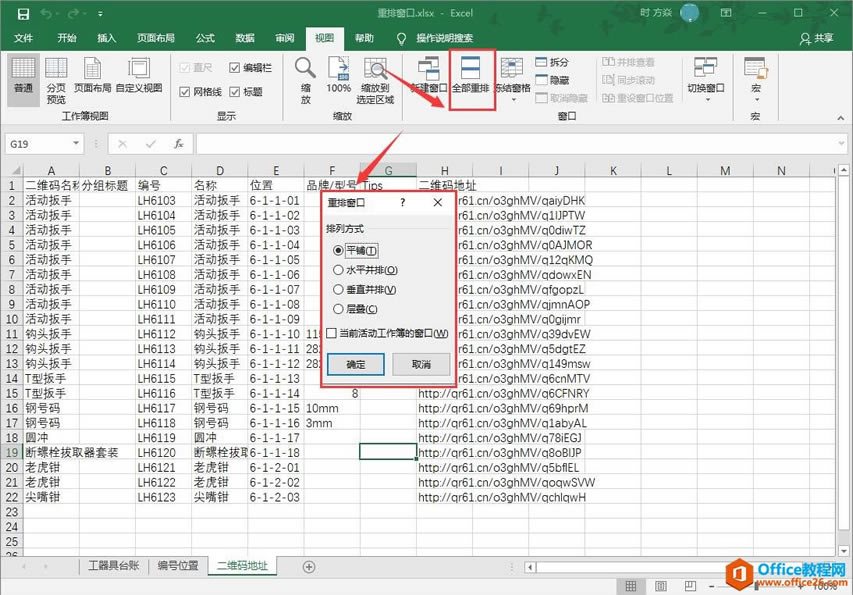Click 确定 in the 重排窗口 dialog

coord(355,364)
